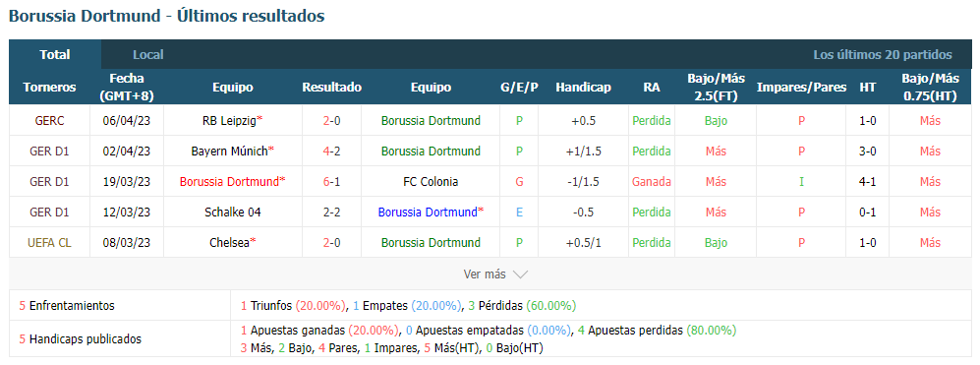Click the Fecha (GMT+8) column header

tap(127, 87)
